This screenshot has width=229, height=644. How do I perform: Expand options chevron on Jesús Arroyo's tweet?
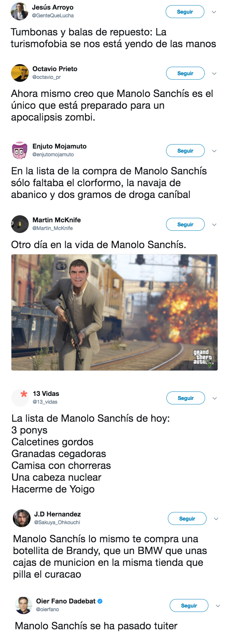tap(214, 12)
